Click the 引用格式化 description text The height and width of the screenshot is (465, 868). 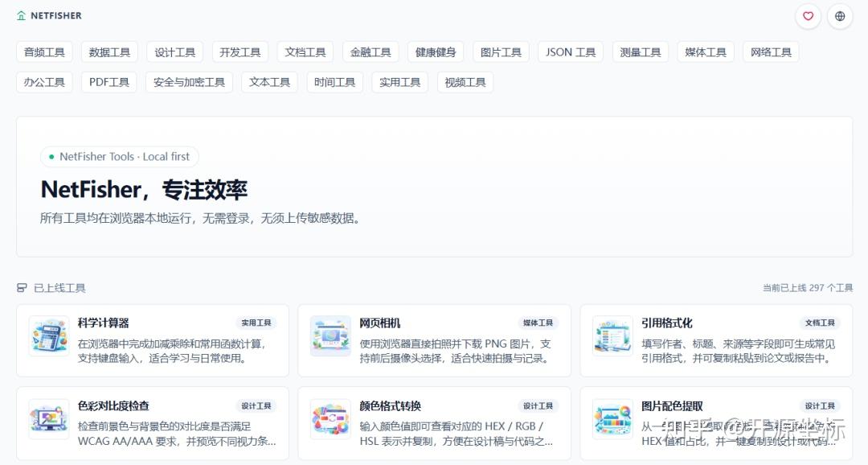click(738, 351)
